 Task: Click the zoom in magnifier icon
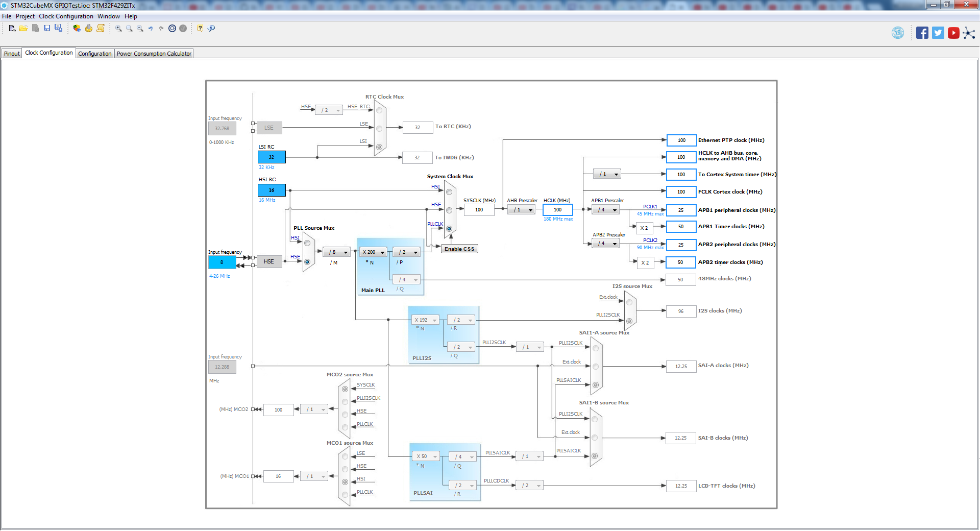(x=118, y=29)
